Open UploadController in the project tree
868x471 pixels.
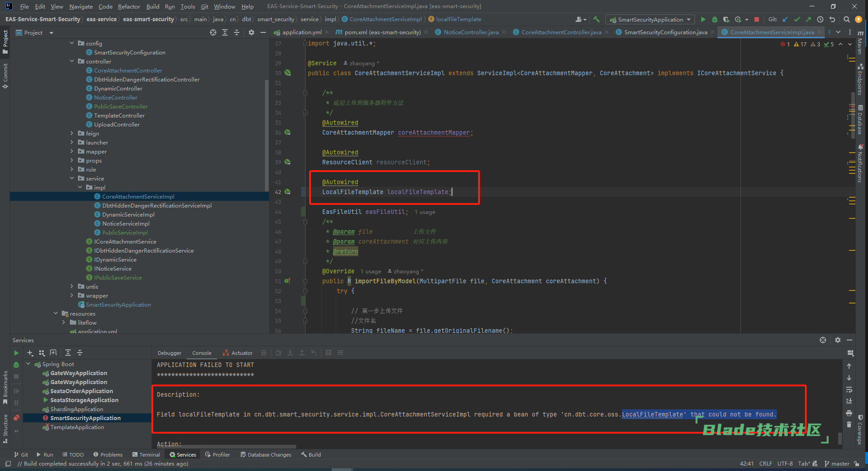click(117, 124)
